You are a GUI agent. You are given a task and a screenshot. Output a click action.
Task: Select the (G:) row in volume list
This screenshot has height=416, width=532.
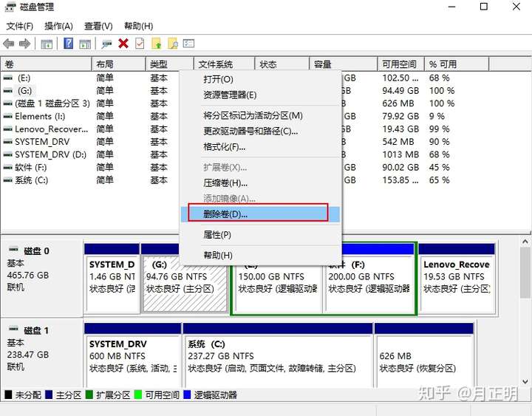coord(25,91)
